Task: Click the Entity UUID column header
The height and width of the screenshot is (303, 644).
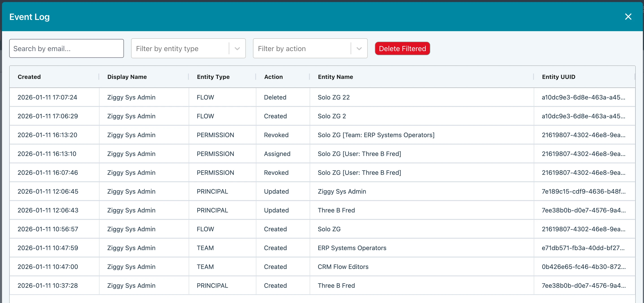Action: (x=558, y=77)
